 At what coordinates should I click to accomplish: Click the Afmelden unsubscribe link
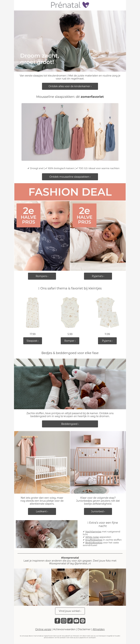pyautogui.click(x=99, y=629)
